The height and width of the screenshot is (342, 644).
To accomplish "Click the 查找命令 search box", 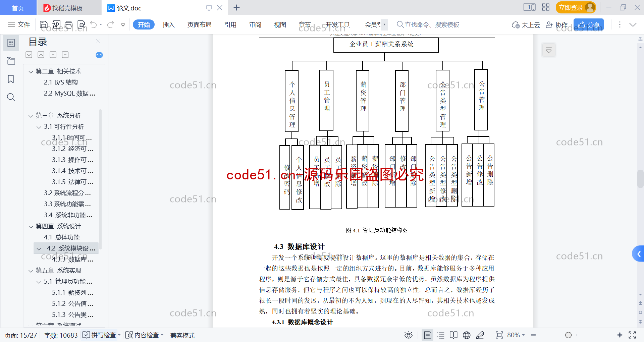I will click(428, 24).
